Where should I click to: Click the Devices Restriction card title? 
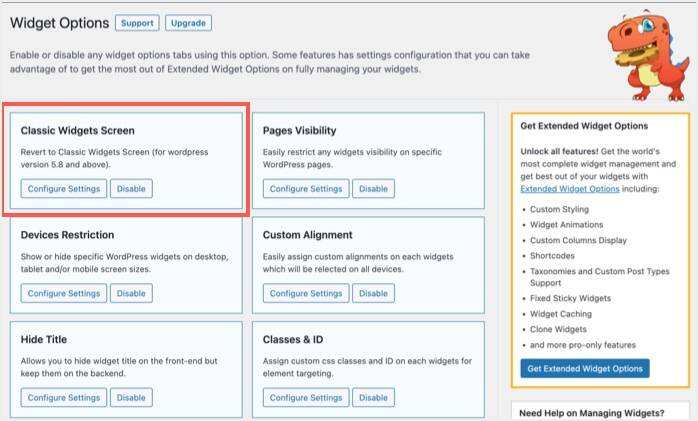[x=67, y=235]
